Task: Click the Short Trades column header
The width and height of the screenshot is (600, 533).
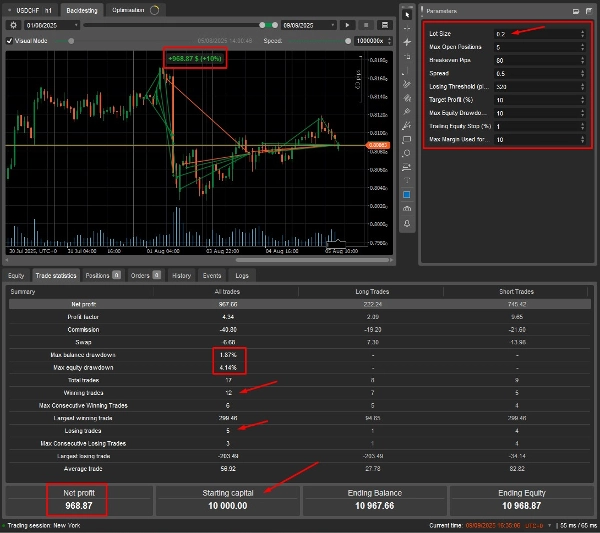Action: 517,292
